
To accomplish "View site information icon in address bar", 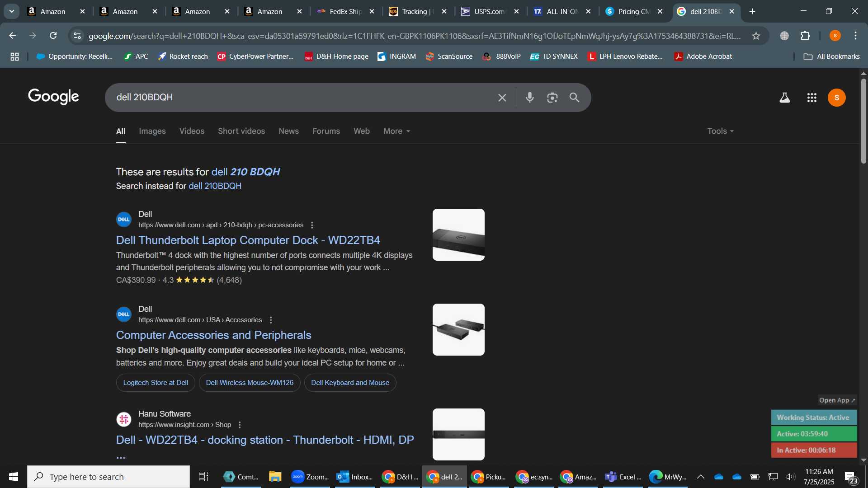I will [x=77, y=36].
